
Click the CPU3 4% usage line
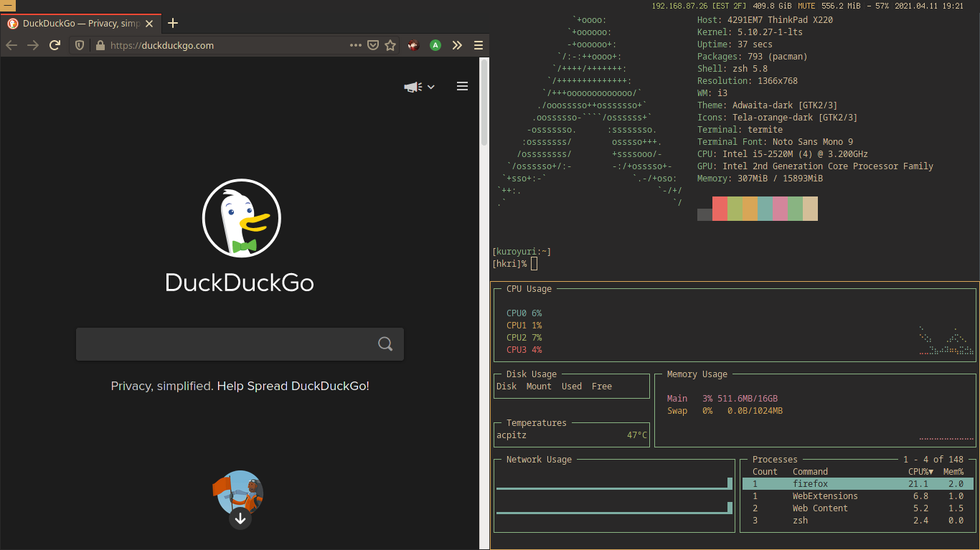point(524,350)
